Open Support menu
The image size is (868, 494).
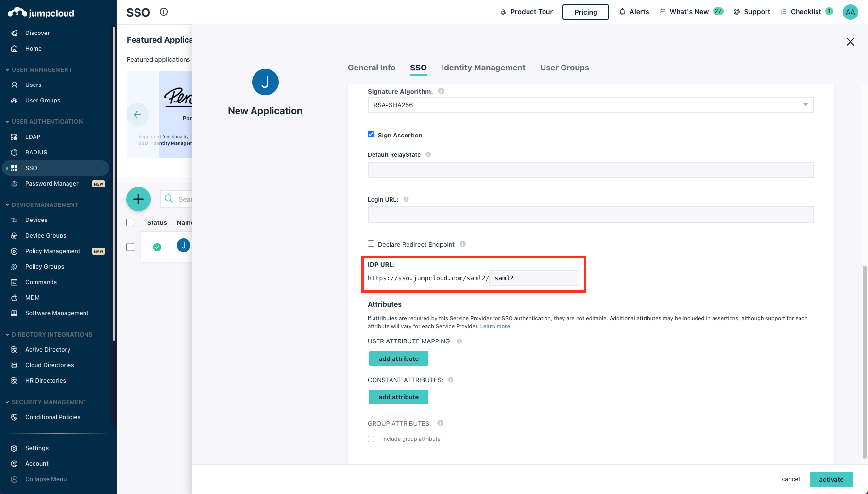point(752,12)
